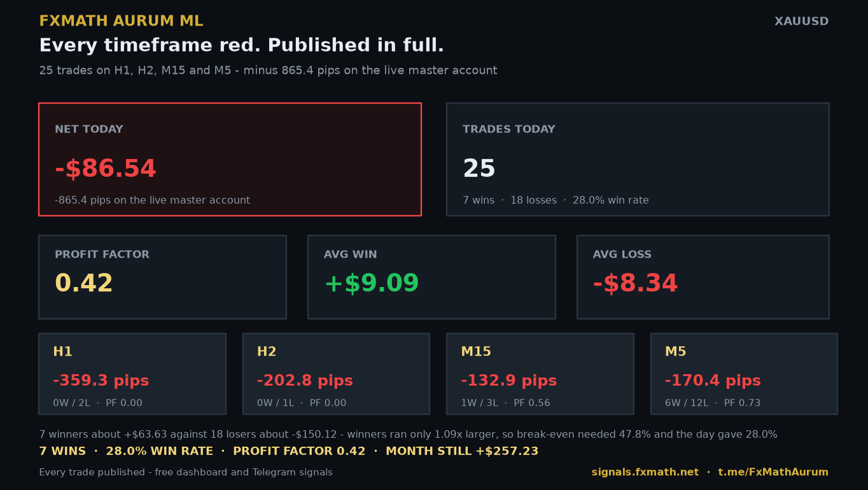Select the -170.4 pips M5 result
Viewport: 868px width, 490px height.
(713, 381)
